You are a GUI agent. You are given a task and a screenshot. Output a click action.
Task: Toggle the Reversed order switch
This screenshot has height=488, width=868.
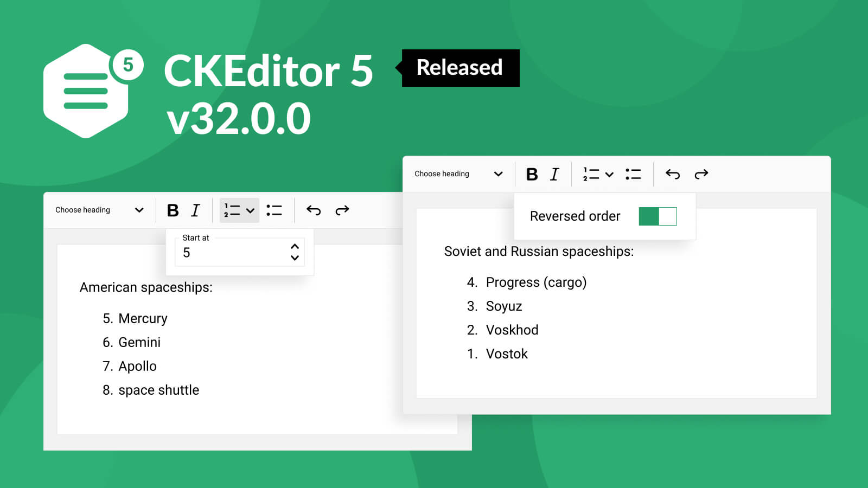click(x=658, y=216)
